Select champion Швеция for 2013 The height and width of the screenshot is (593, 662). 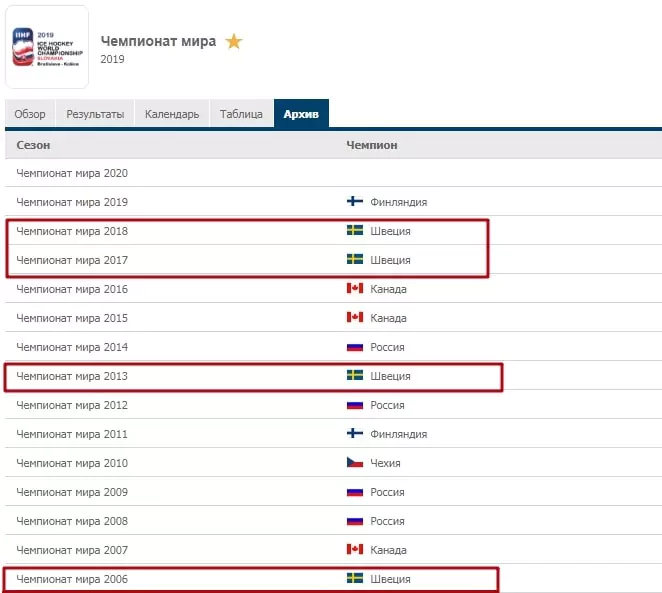[390, 376]
